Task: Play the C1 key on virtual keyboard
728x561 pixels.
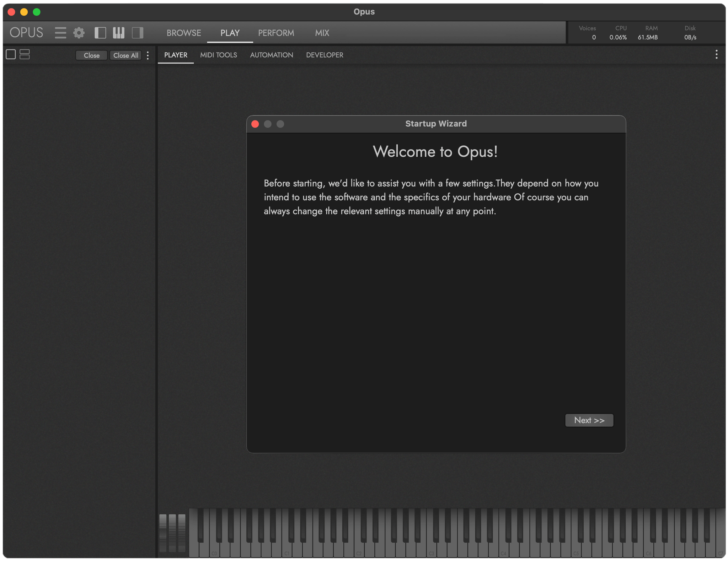Action: [287, 550]
